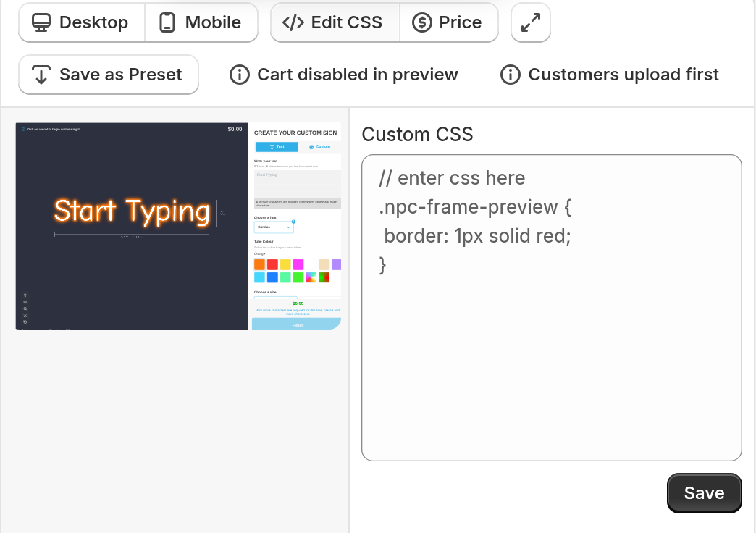
Task: Switch preview to Desktop view
Action: (82, 22)
